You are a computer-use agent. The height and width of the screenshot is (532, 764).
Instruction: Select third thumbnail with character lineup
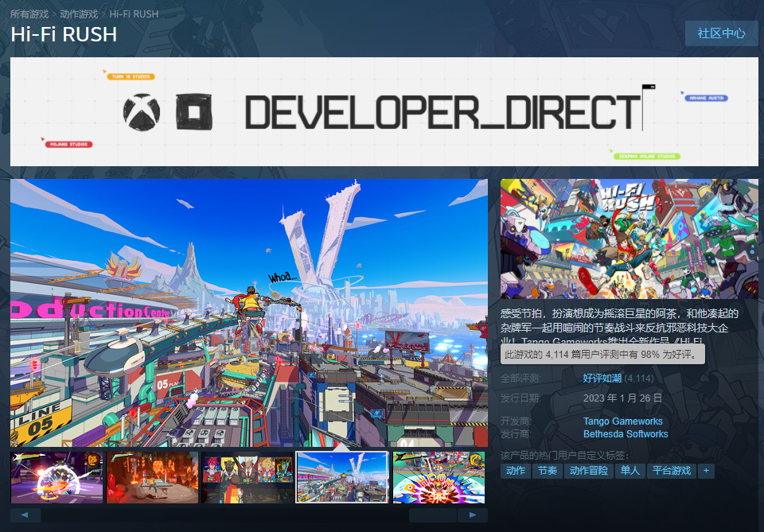[x=248, y=477]
